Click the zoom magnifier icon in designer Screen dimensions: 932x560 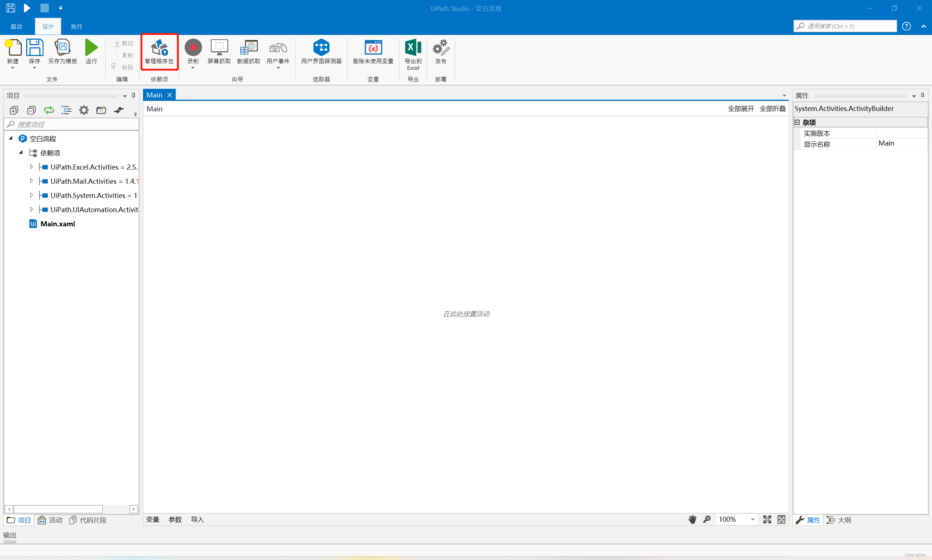point(707,520)
